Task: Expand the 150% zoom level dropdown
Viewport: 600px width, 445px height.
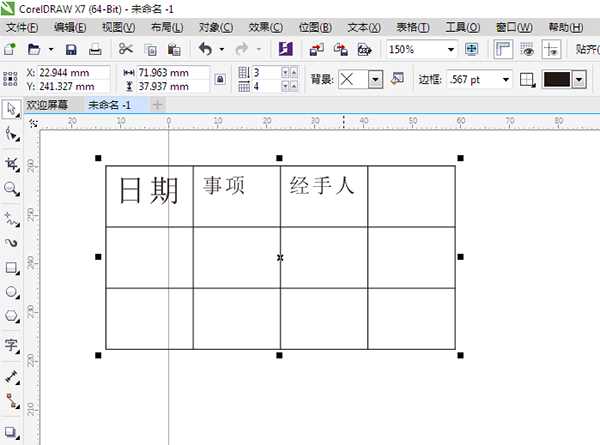Action: (451, 49)
